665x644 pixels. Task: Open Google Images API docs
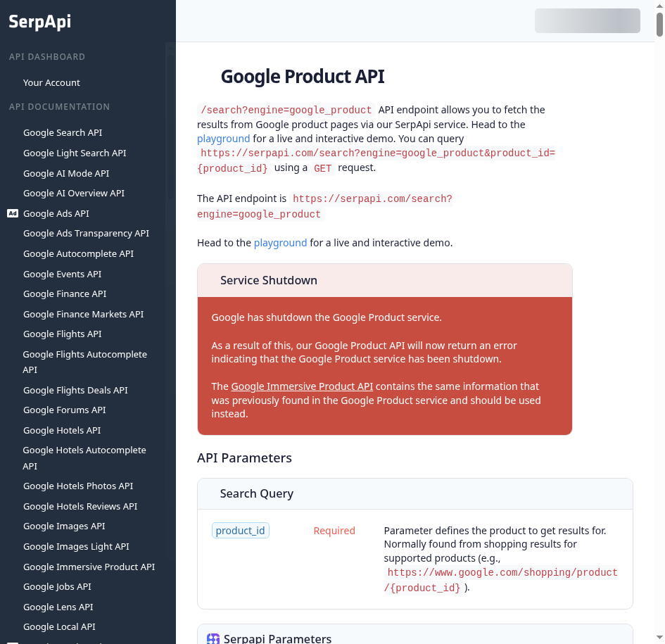coord(64,526)
